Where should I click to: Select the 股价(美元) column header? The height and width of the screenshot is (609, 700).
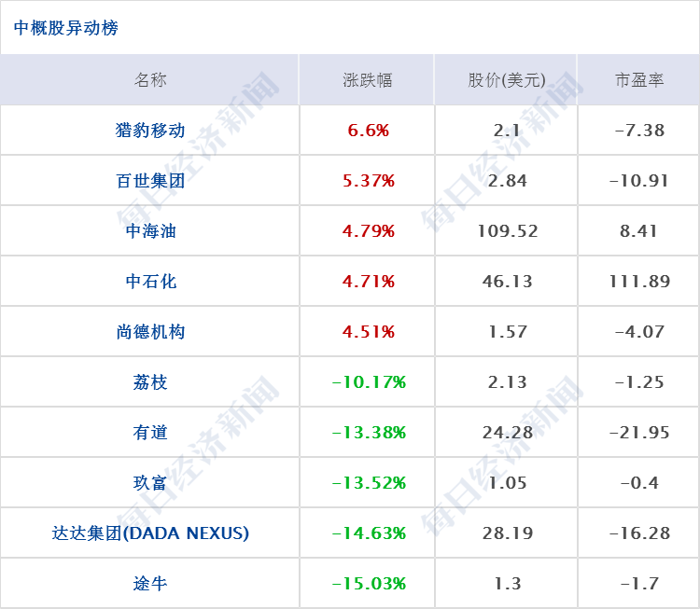506,80
